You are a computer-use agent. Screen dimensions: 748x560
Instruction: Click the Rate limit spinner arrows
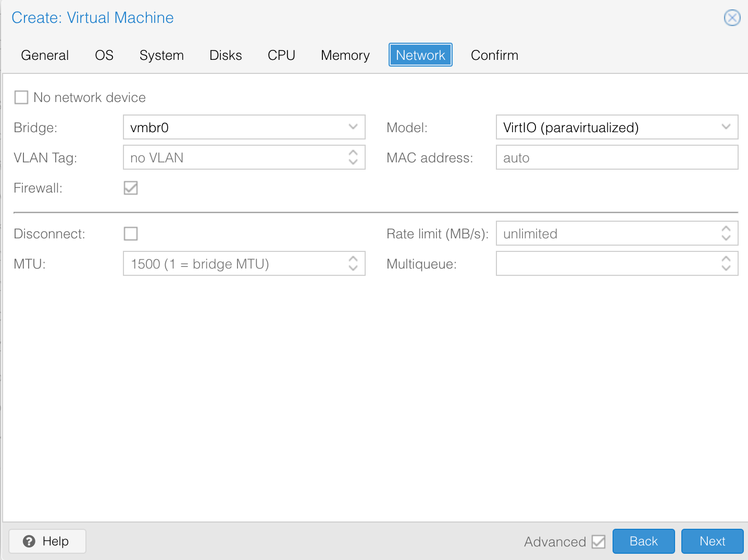coord(726,233)
